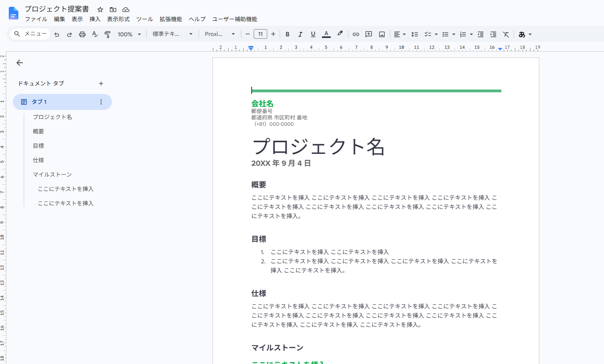Select タブ 1 in the sidebar
This screenshot has height=364, width=604.
[x=62, y=102]
